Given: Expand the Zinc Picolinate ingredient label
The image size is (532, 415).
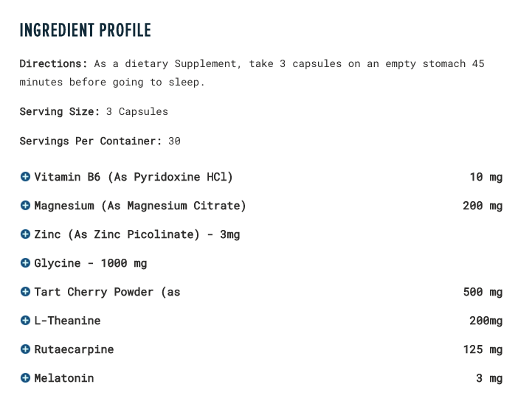Looking at the screenshot, I should 137,234.
